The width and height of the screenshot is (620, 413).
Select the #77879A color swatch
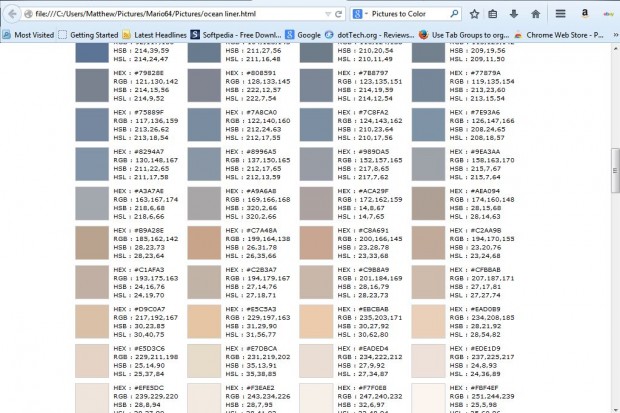pyautogui.click(x=428, y=85)
